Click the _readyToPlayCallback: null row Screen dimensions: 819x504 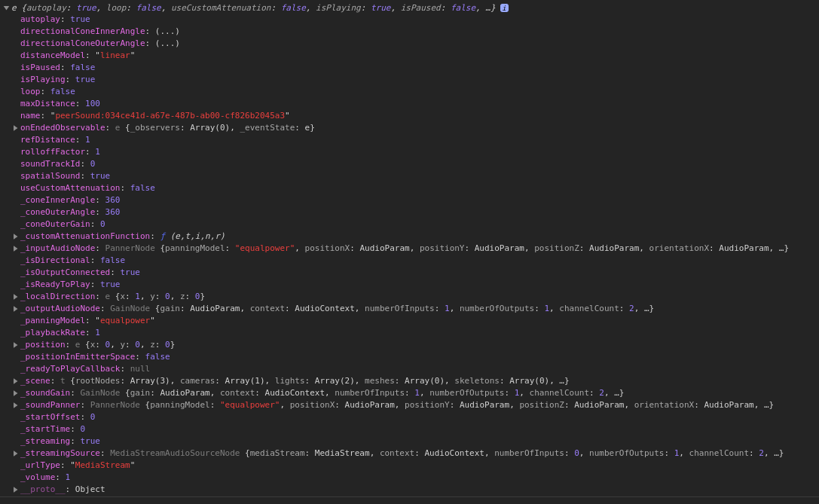pos(84,368)
